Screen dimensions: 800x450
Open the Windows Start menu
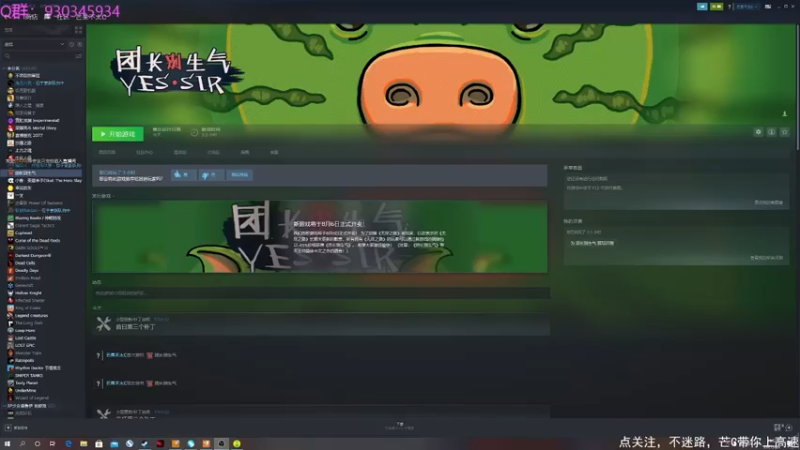[7, 443]
